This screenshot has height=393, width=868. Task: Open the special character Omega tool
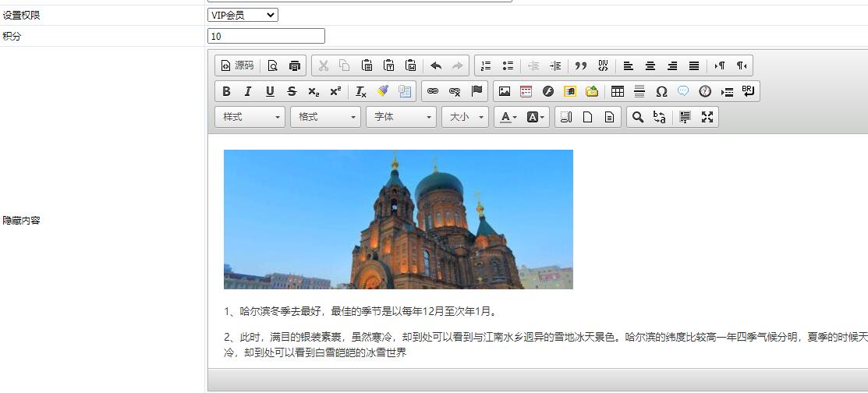[x=661, y=91]
